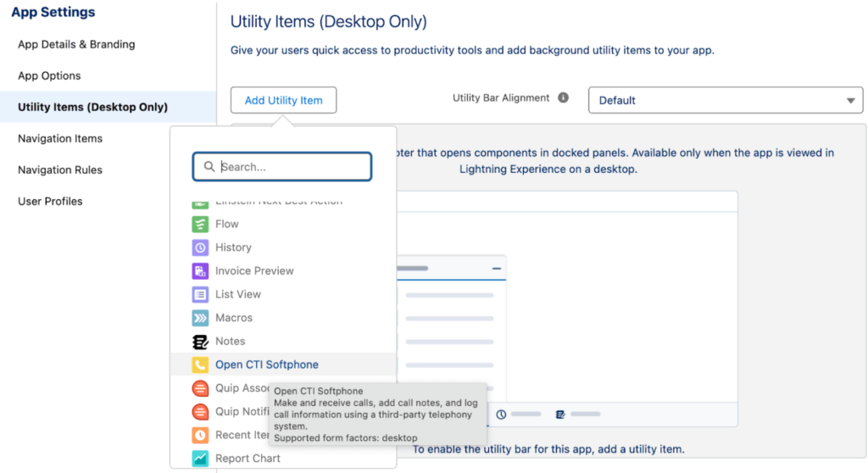Screen dimensions: 868x473
Task: Click the List View icon
Action: point(200,295)
